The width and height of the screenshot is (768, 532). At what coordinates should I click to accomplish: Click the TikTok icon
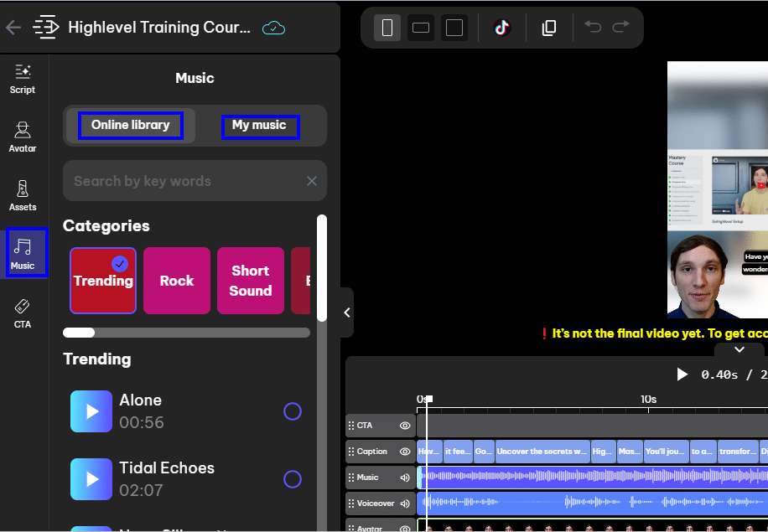click(x=501, y=28)
